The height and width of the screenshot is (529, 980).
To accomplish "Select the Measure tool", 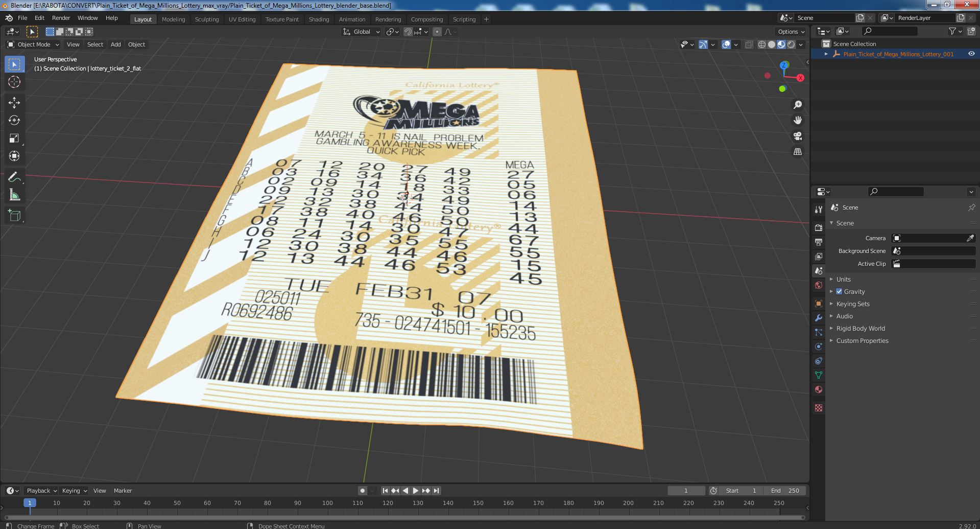I will pos(14,195).
